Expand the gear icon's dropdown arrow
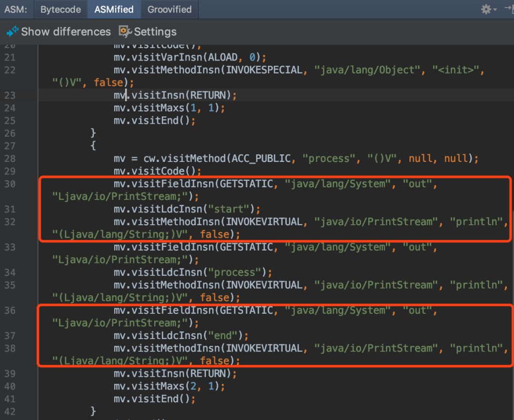Viewport: 514px width, 420px height. [x=496, y=9]
